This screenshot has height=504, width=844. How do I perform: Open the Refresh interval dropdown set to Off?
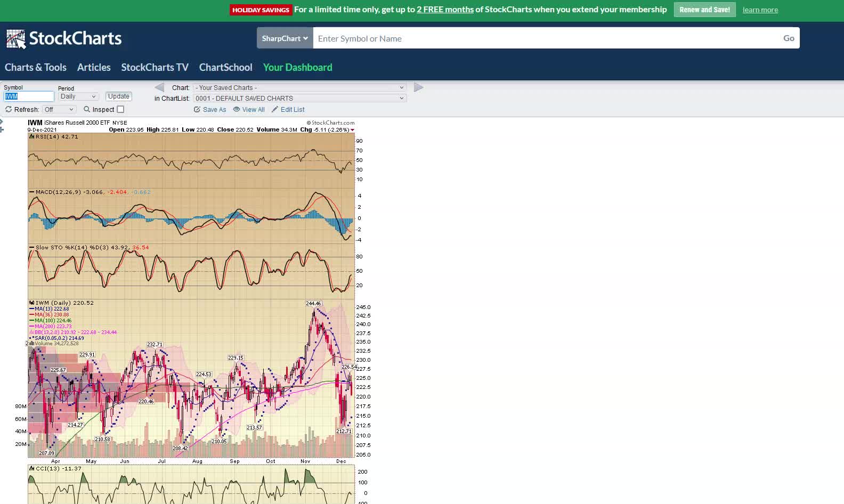pos(60,109)
